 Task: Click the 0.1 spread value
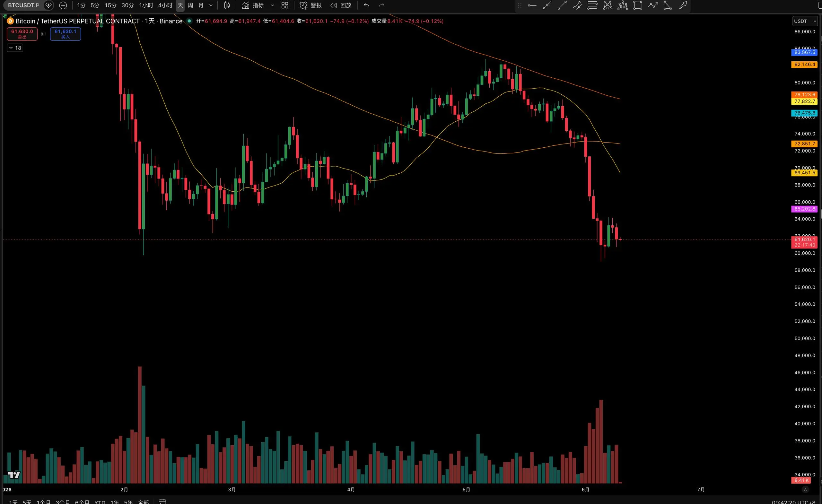click(x=44, y=34)
